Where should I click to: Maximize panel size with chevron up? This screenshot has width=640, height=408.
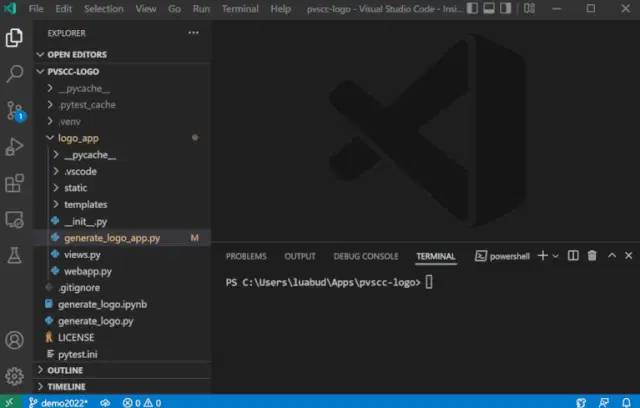pyautogui.click(x=611, y=256)
